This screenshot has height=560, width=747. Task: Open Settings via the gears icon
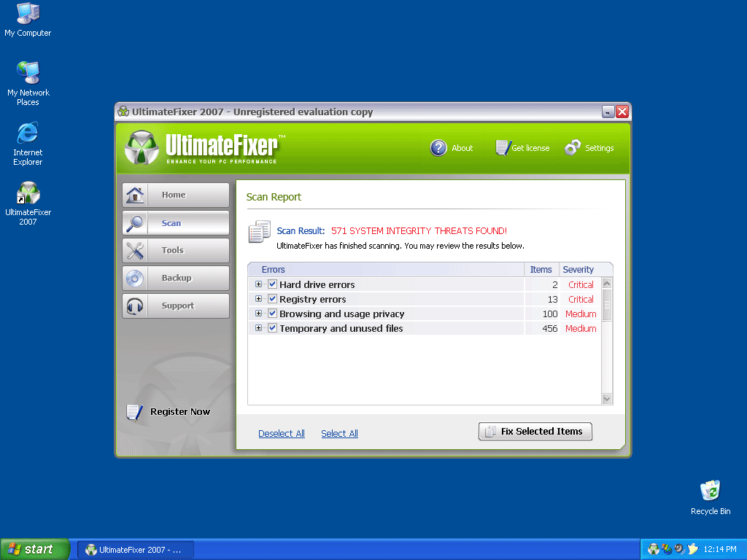[x=573, y=148]
